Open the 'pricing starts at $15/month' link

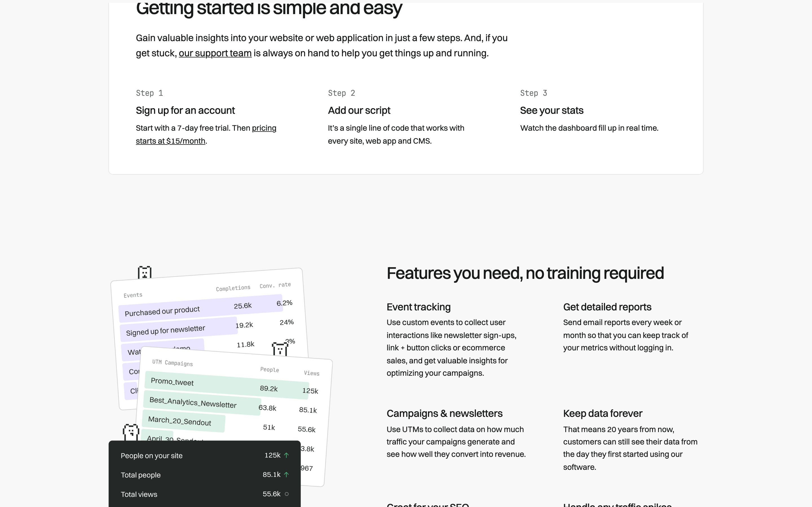206,134
